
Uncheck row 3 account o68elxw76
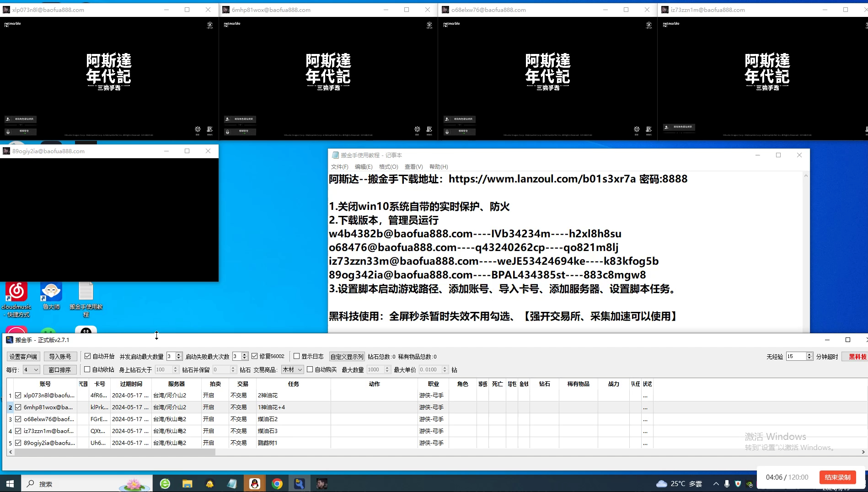(18, 419)
